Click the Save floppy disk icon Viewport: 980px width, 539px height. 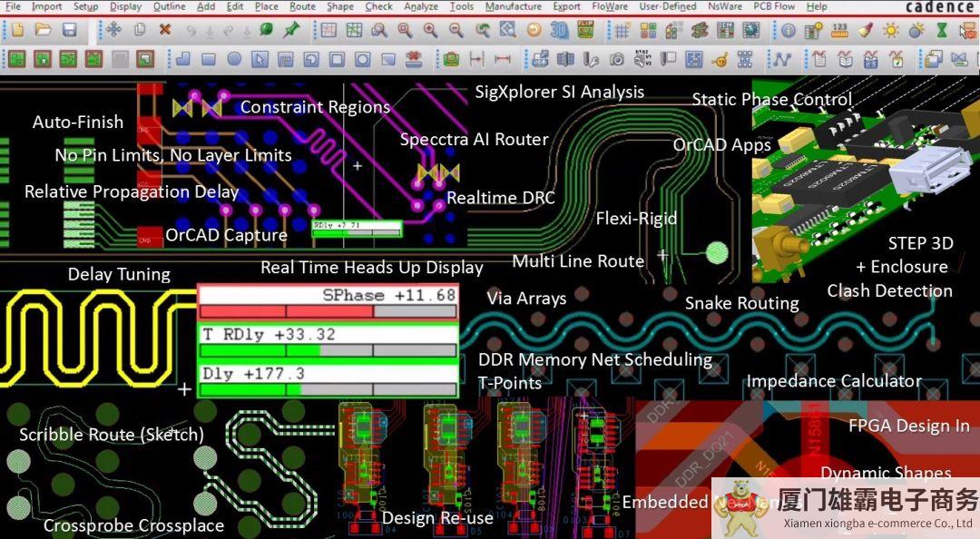pyautogui.click(x=69, y=30)
